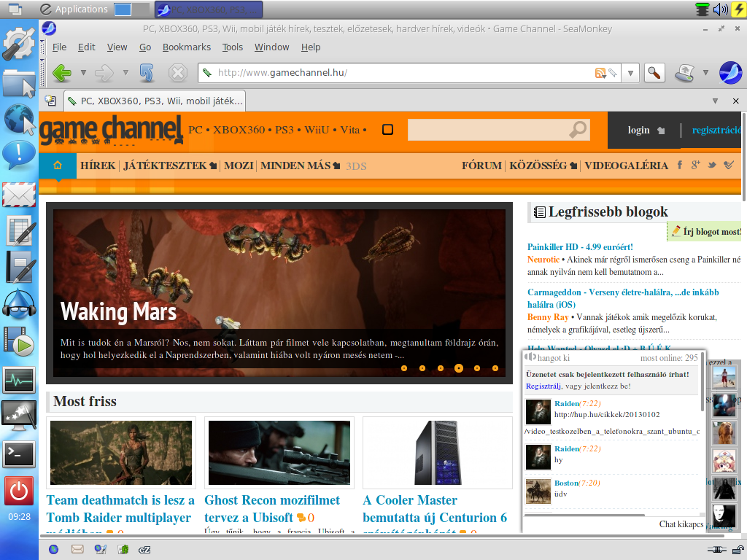This screenshot has width=747, height=560.
Task: Open the Tools menu
Action: click(233, 47)
